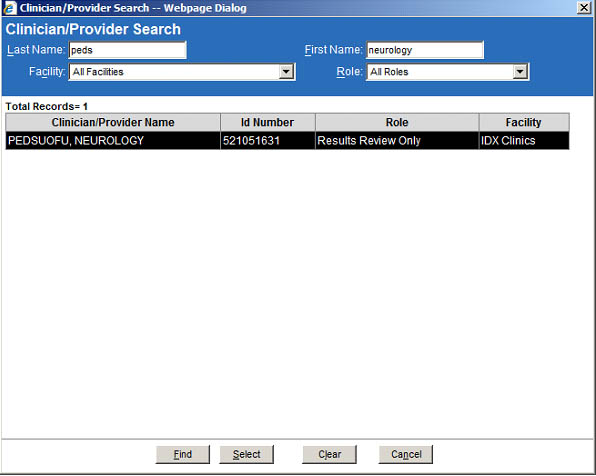Click the Role label beside dropdown
Screen dimensions: 596x476
point(349,71)
